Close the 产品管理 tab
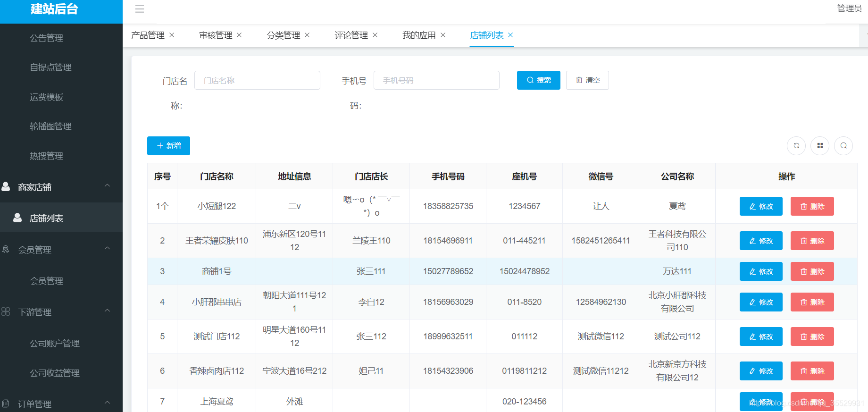The height and width of the screenshot is (412, 868). tap(172, 35)
